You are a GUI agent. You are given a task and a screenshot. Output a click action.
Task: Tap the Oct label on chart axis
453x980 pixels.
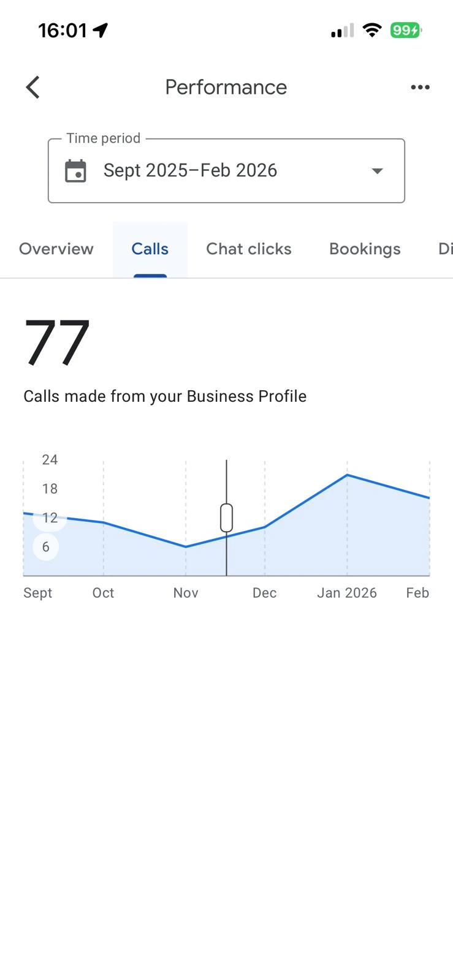click(x=103, y=593)
